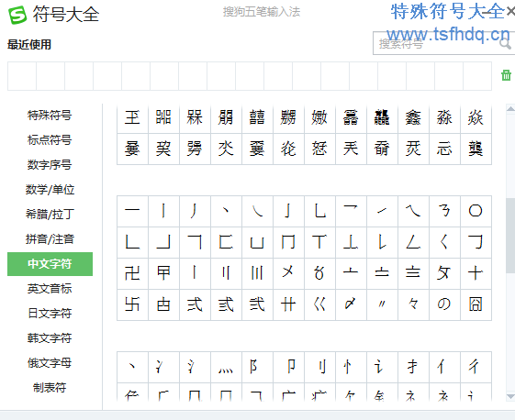Insert the 扌 hand radical

tap(413, 367)
